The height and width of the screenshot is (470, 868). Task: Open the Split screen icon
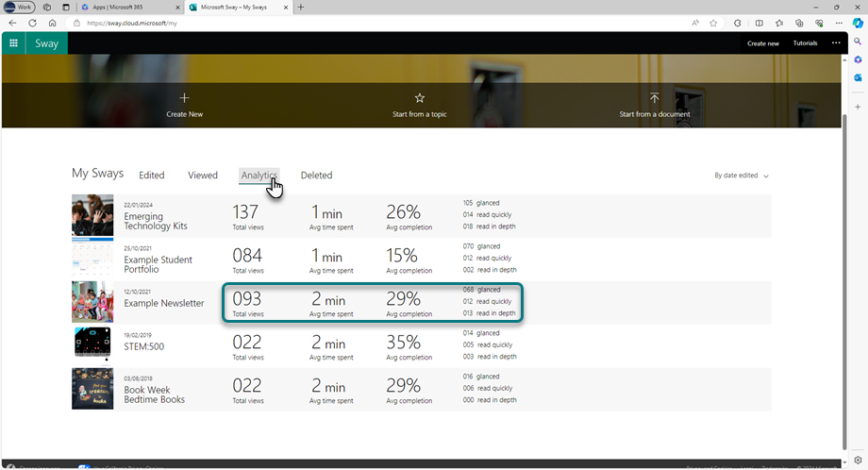click(759, 23)
